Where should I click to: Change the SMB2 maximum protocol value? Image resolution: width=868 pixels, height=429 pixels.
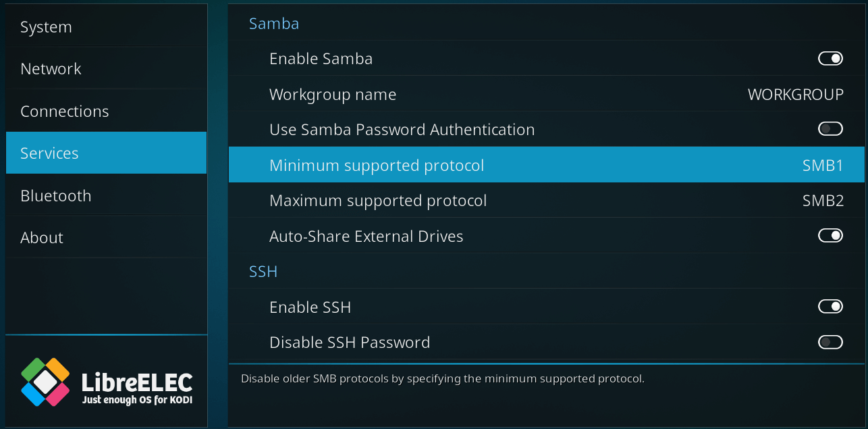point(822,201)
